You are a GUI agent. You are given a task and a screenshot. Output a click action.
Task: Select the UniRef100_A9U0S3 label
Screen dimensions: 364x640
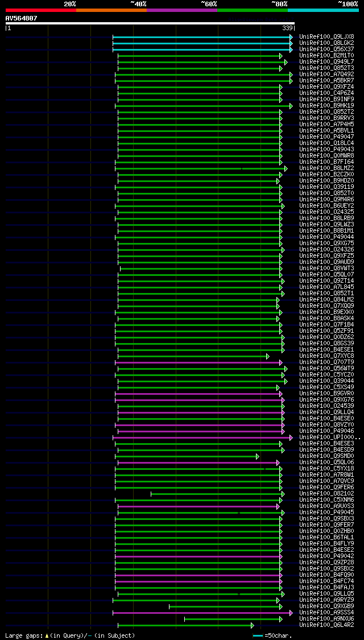click(326, 506)
